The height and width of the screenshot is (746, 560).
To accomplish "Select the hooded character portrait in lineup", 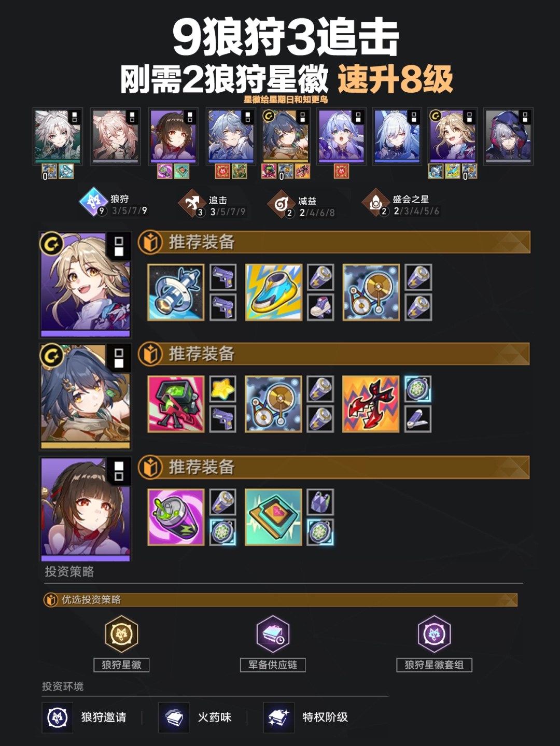I will (508, 136).
